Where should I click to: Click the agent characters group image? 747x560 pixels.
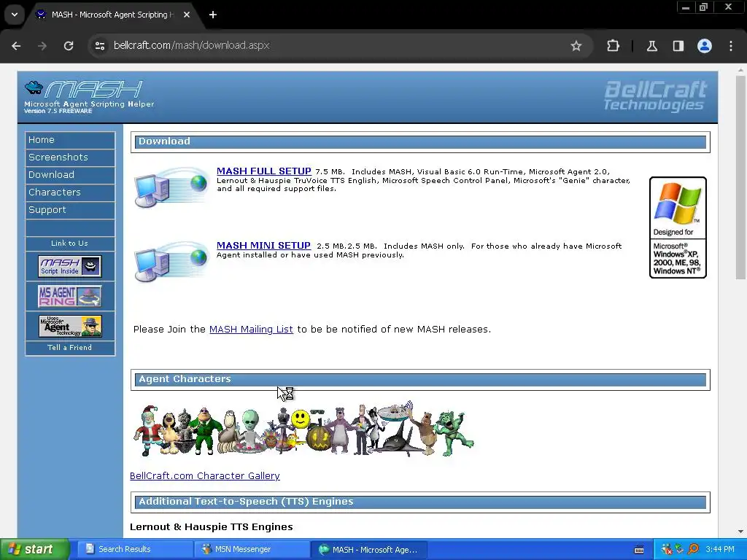pyautogui.click(x=303, y=429)
